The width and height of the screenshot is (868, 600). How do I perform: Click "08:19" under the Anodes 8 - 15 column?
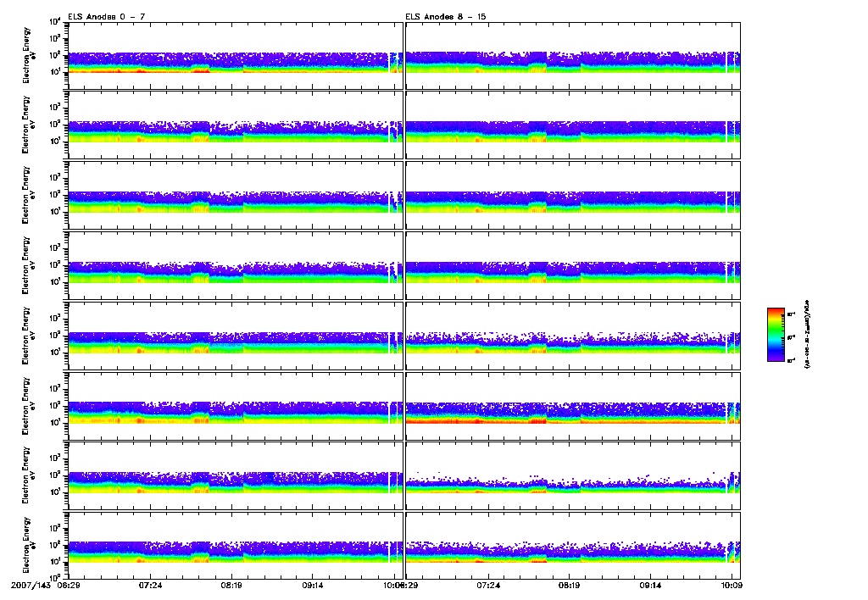[569, 585]
